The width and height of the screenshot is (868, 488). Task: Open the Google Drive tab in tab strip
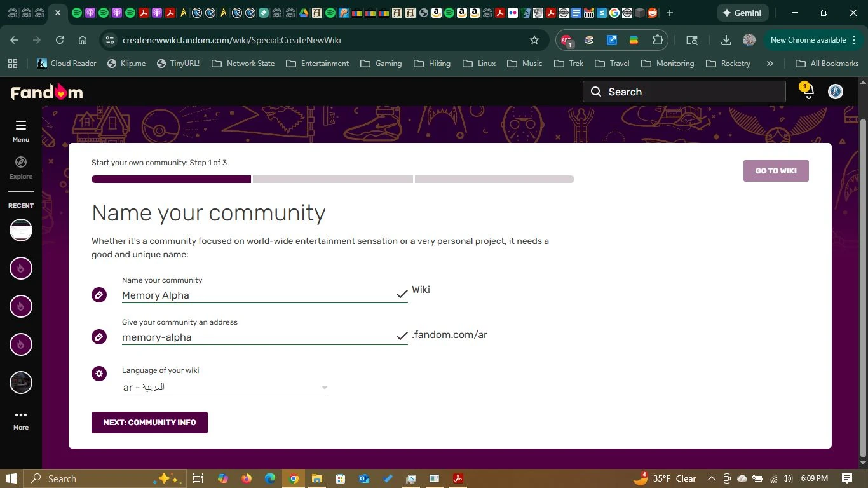pos(304,13)
